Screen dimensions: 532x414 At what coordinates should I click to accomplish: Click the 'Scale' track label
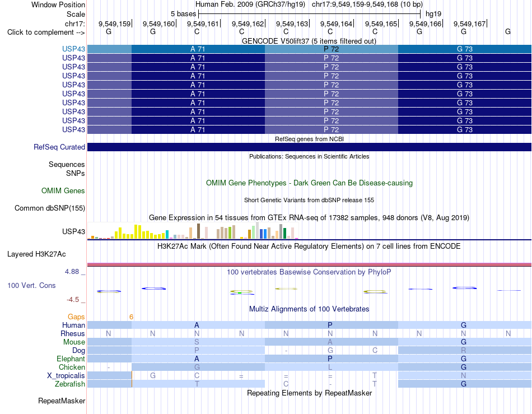pos(76,14)
